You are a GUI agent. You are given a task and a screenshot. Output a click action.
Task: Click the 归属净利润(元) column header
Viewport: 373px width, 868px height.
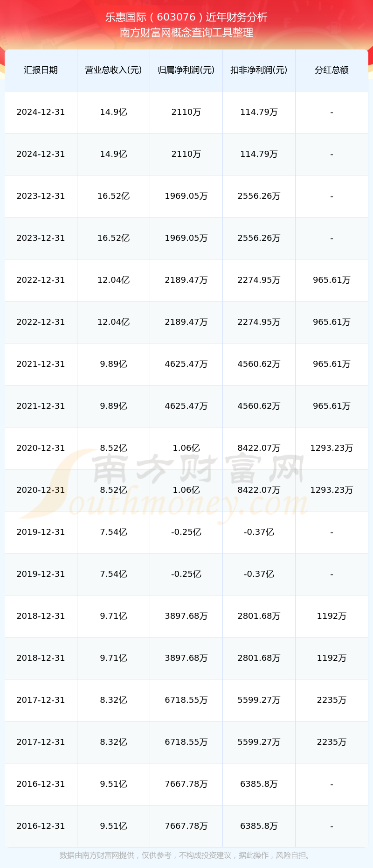pos(186,70)
